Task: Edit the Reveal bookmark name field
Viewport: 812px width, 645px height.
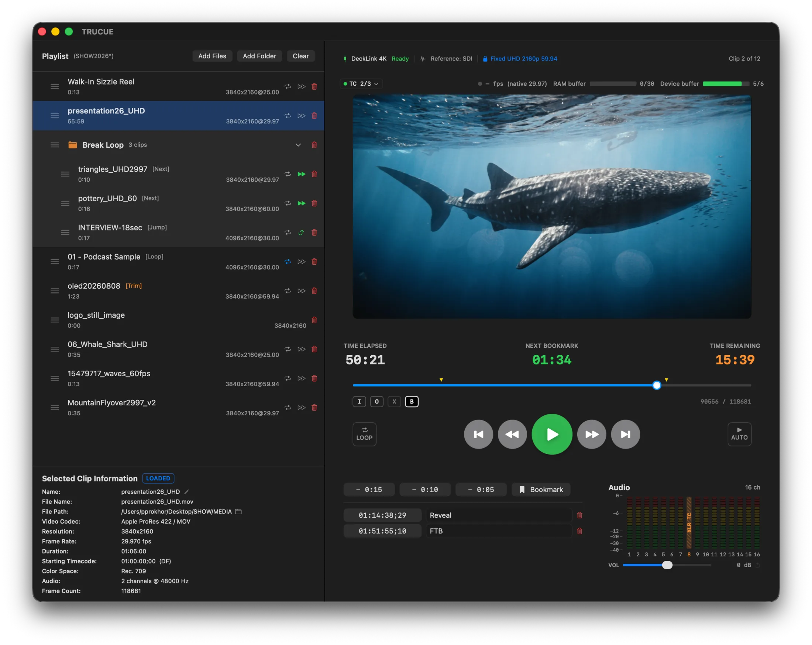Action: 499,515
